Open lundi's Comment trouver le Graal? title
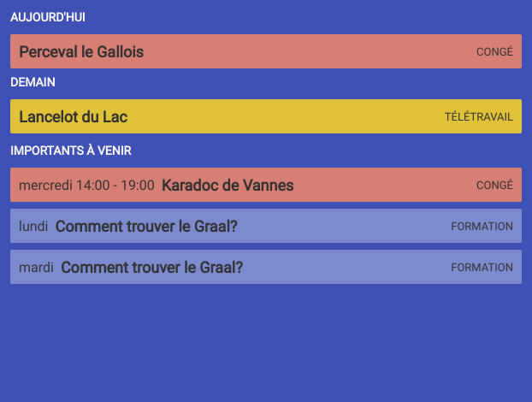 pos(146,227)
